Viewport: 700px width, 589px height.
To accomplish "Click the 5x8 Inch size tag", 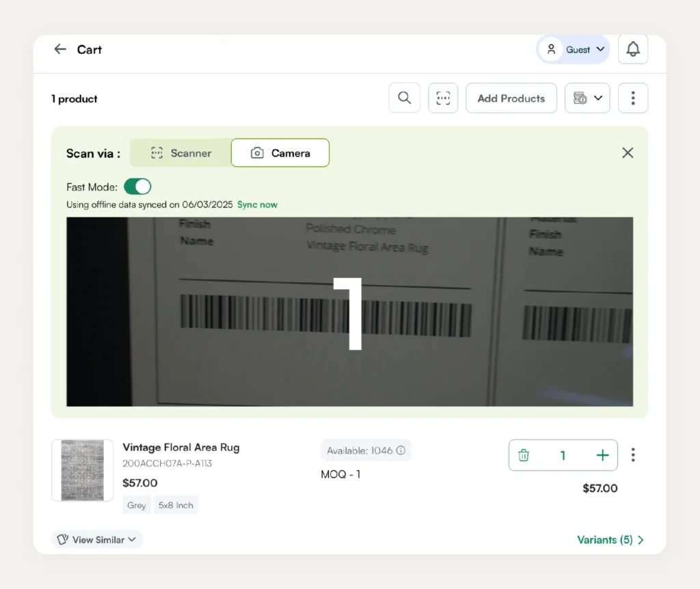I will coord(176,505).
